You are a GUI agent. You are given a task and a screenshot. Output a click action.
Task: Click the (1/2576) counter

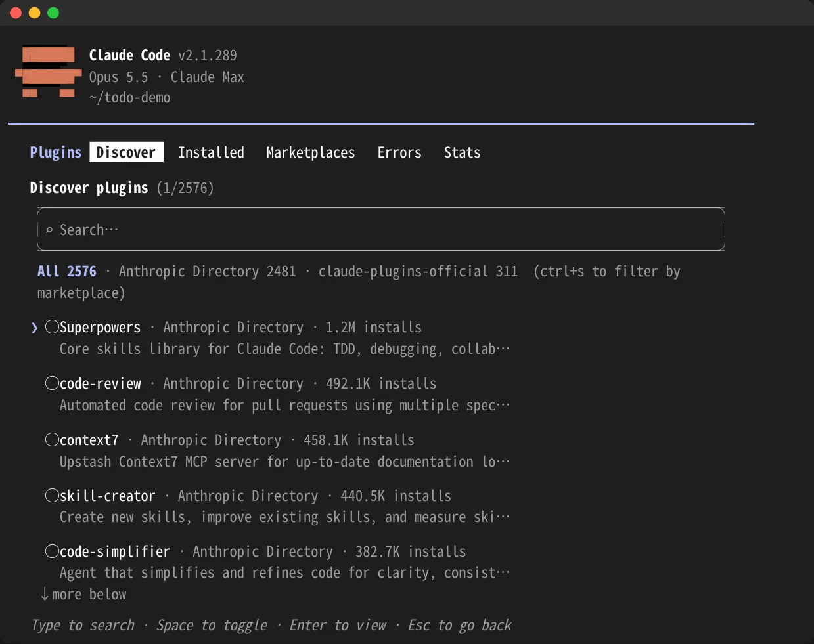click(185, 188)
